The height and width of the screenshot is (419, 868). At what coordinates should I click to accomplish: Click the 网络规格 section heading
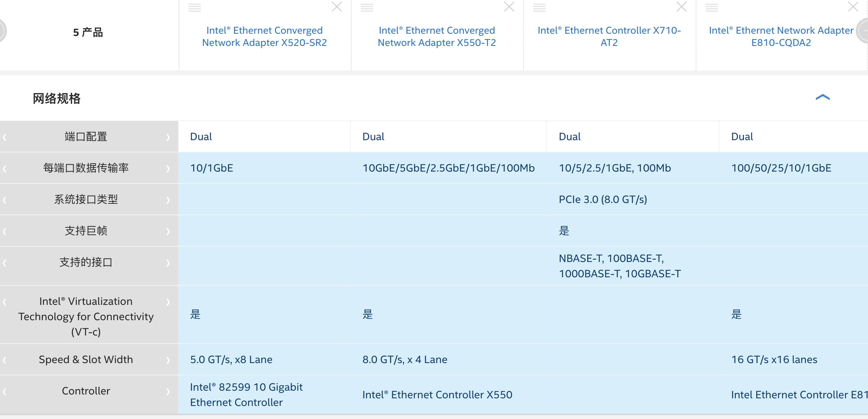pyautogui.click(x=57, y=98)
